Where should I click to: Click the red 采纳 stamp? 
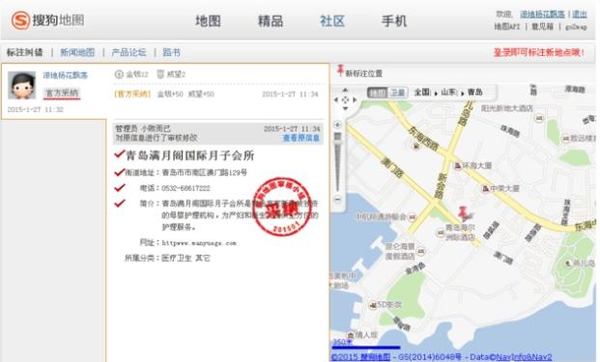tap(282, 207)
